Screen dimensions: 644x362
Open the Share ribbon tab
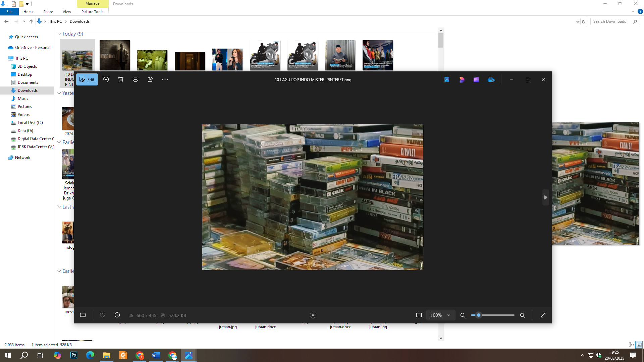click(x=48, y=12)
